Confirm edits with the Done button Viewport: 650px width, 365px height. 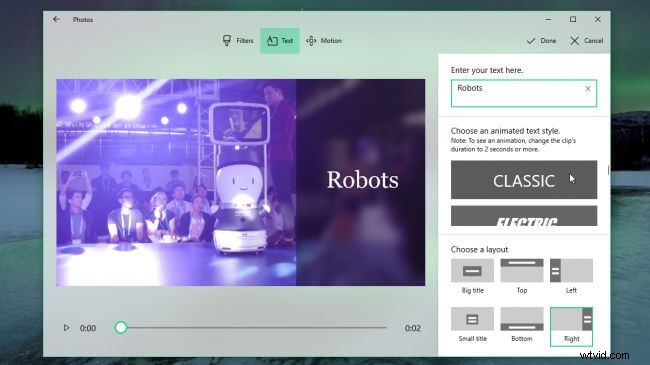[x=541, y=41]
